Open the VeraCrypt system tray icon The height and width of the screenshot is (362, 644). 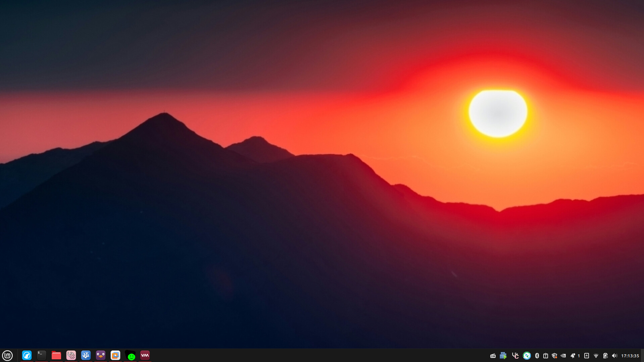pyautogui.click(x=515, y=356)
